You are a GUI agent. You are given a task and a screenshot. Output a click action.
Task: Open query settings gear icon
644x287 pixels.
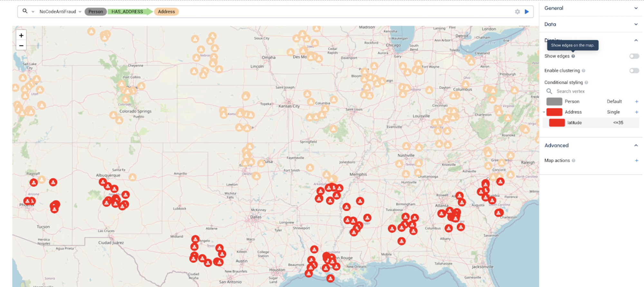click(517, 12)
